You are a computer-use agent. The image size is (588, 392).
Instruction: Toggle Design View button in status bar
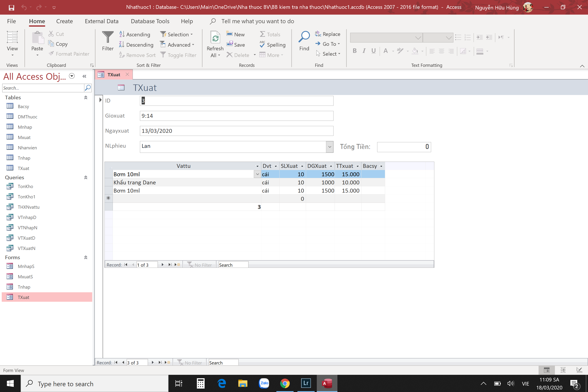click(x=579, y=370)
